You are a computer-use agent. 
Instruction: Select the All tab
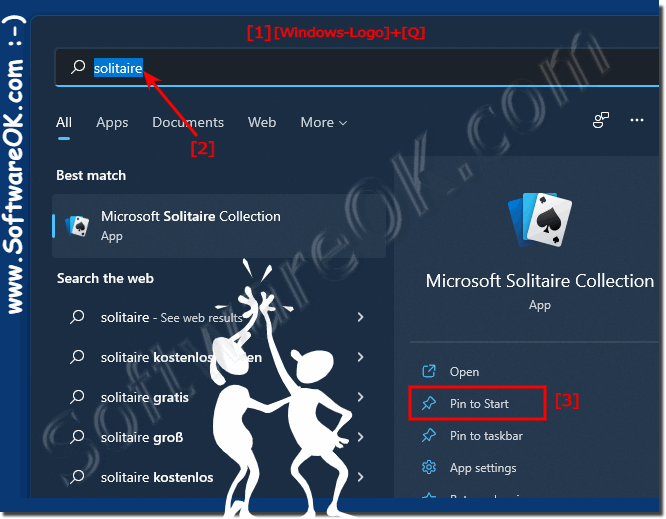64,122
